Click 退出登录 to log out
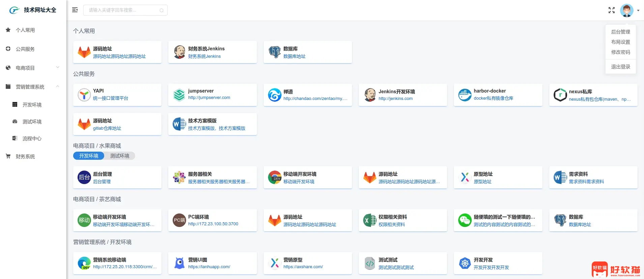Screen dimensions: 644x279 [x=620, y=67]
